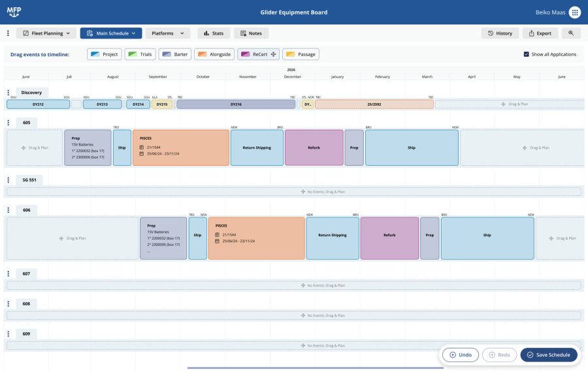Open the Notes tab

point(250,33)
